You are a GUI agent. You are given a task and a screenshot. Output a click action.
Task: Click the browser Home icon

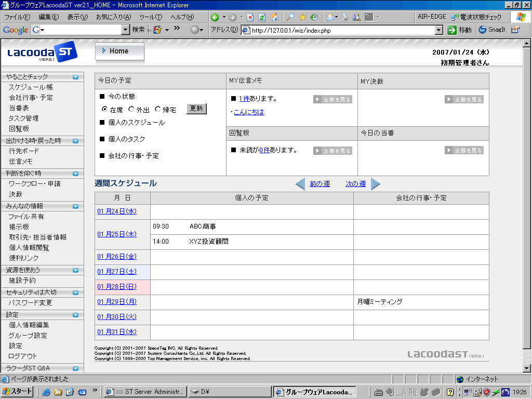[x=274, y=17]
